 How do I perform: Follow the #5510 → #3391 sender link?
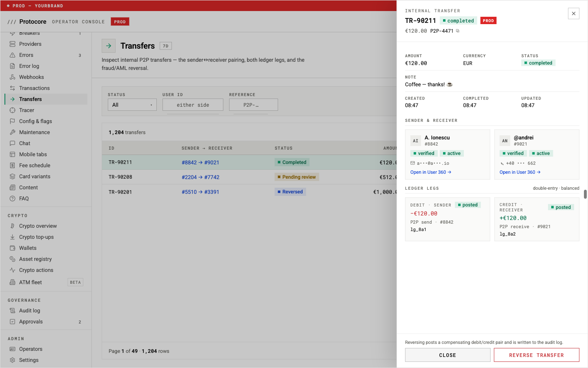tap(200, 192)
